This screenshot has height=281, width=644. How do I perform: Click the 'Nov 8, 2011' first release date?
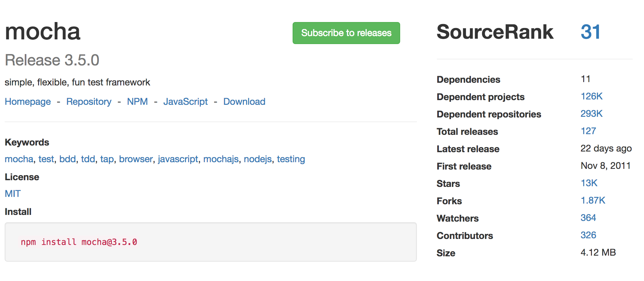click(x=605, y=166)
